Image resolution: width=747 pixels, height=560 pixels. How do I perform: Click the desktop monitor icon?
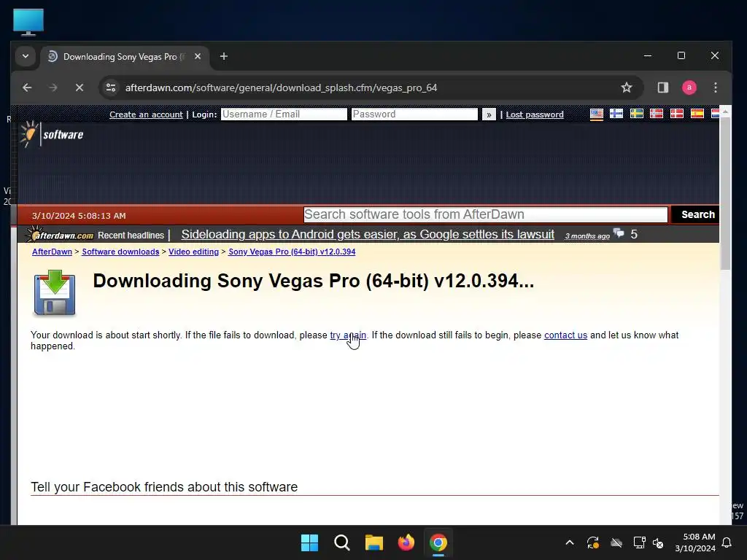pos(28,22)
